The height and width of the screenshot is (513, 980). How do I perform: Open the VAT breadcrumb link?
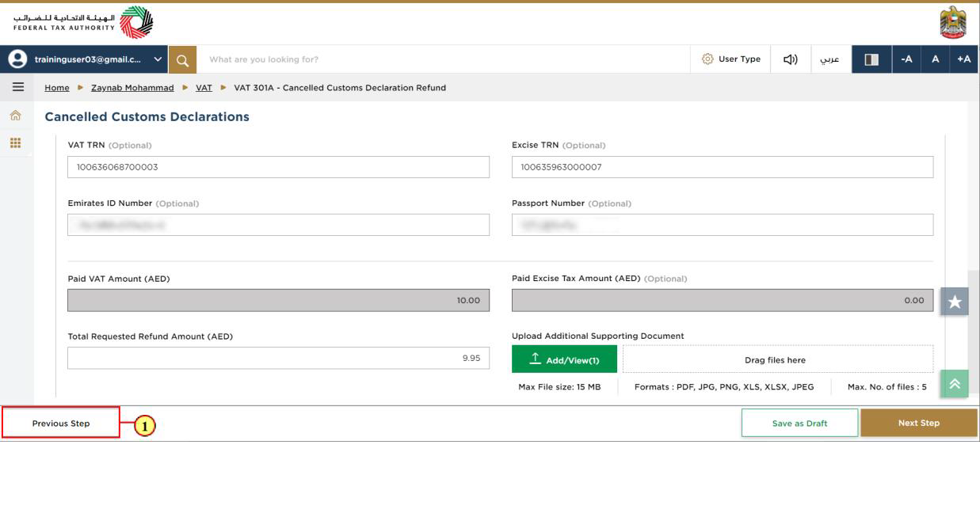[x=204, y=88]
